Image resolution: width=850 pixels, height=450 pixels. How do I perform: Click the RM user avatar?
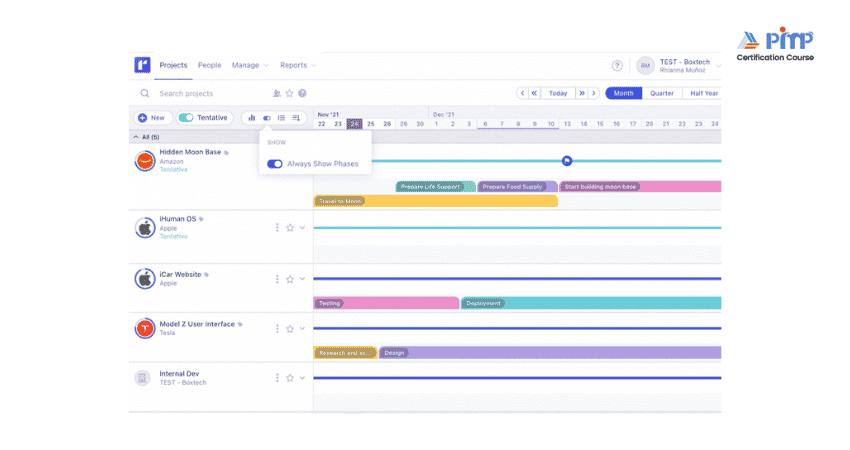pos(645,66)
